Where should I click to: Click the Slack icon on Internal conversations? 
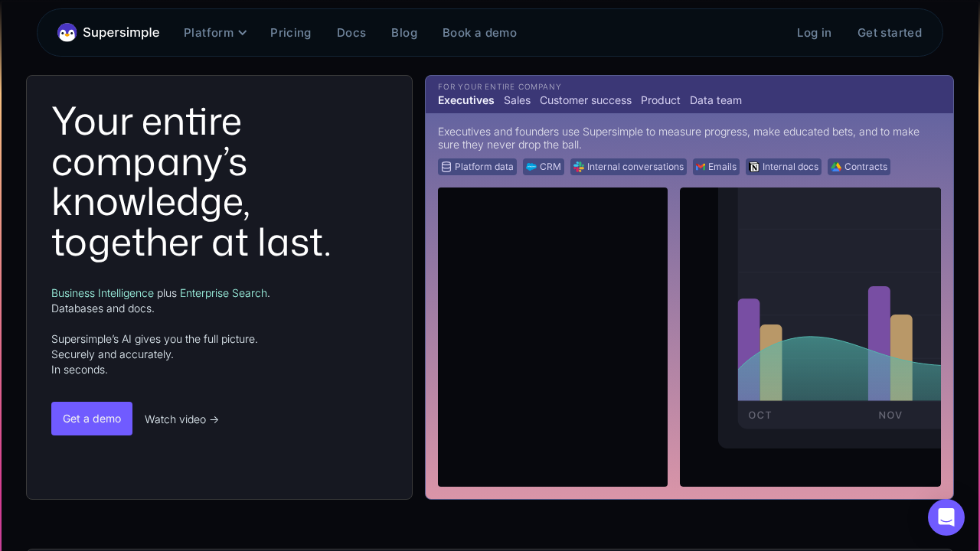click(579, 167)
